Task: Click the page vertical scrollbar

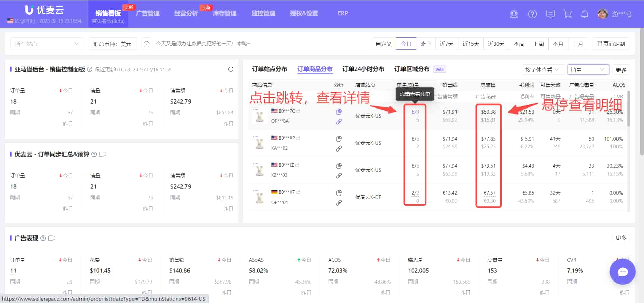Action: [641, 91]
